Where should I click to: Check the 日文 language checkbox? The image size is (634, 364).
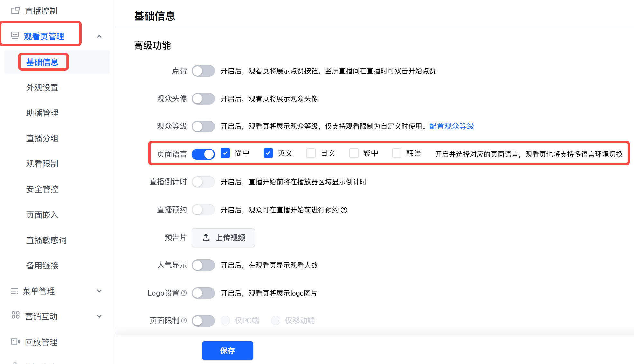[x=311, y=153]
